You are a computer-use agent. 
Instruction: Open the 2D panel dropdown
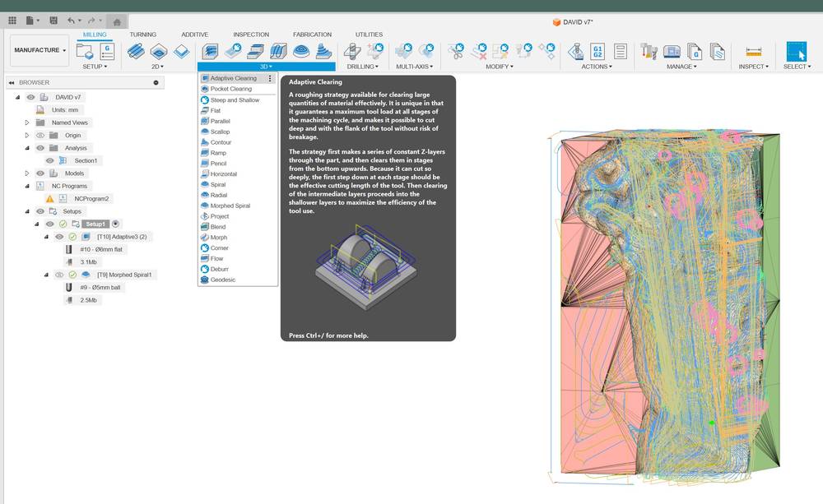[157, 67]
